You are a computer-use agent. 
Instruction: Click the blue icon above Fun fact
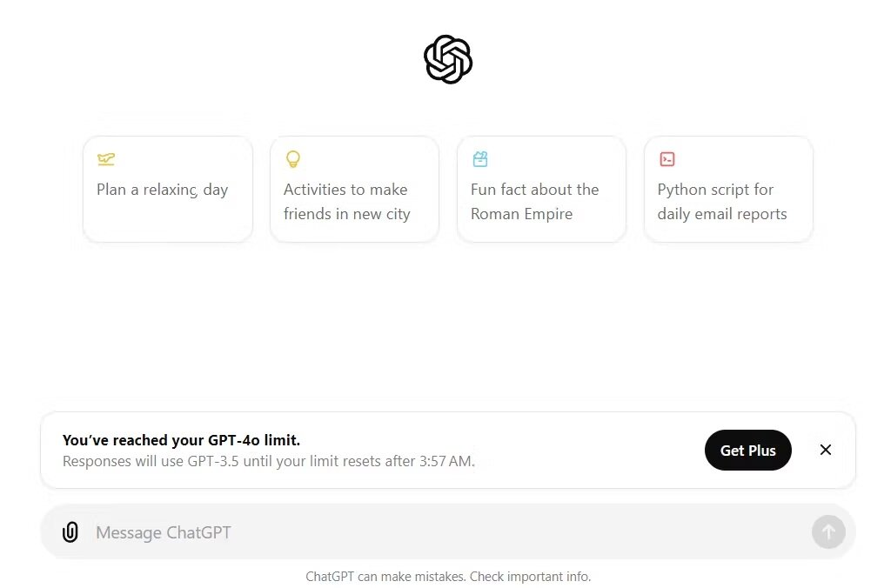(x=480, y=159)
